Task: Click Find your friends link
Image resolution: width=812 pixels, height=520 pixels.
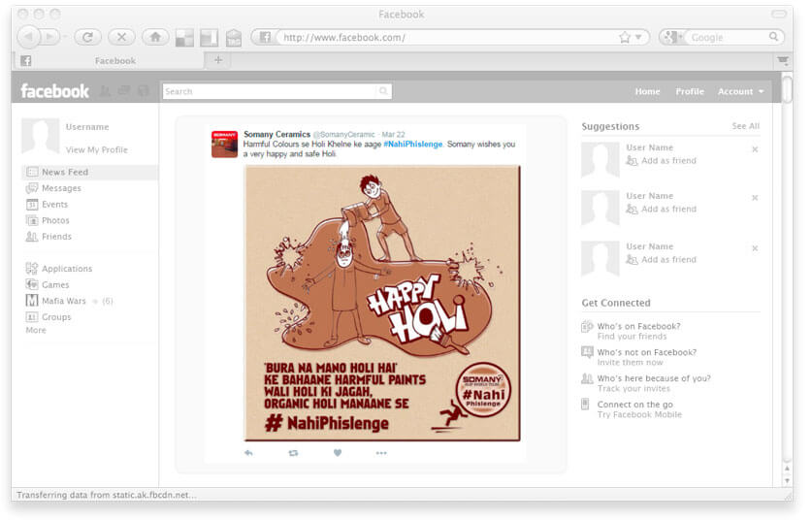Action: [x=632, y=336]
